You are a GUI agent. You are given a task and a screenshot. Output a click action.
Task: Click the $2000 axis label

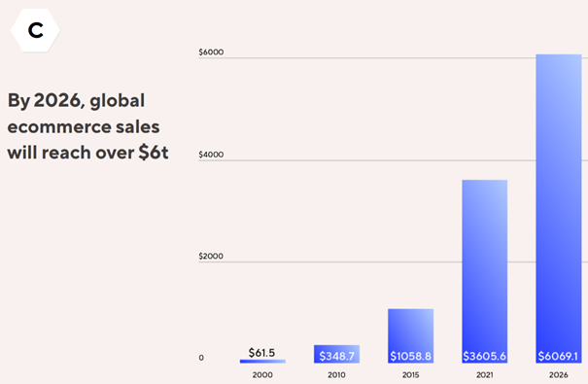point(211,256)
